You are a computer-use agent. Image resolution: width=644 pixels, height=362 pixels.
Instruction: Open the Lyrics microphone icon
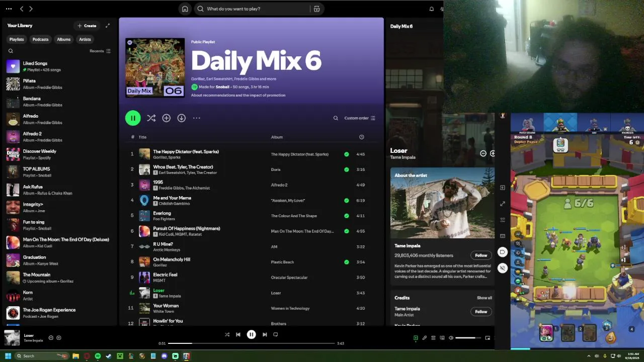pos(424,338)
